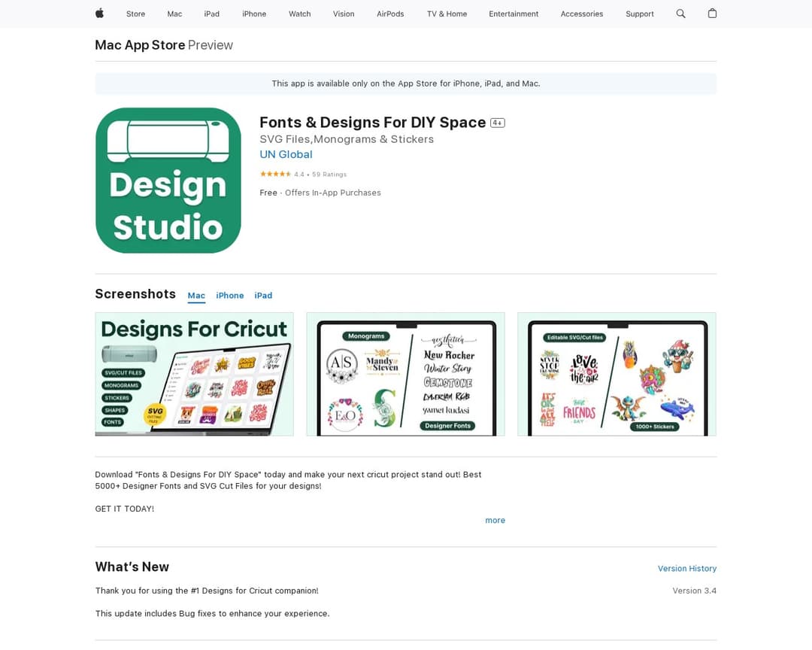The image size is (812, 650).
Task: Click the 4+ age rating badge
Action: pos(497,123)
